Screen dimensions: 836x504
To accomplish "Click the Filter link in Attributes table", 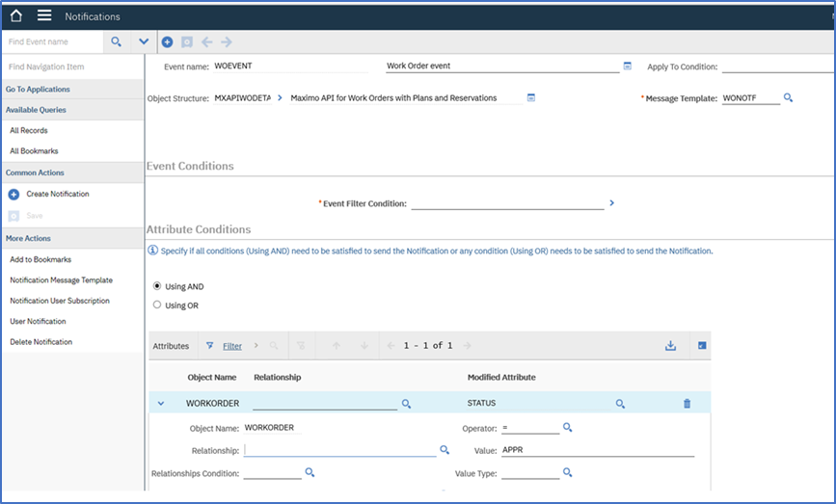I will [232, 346].
